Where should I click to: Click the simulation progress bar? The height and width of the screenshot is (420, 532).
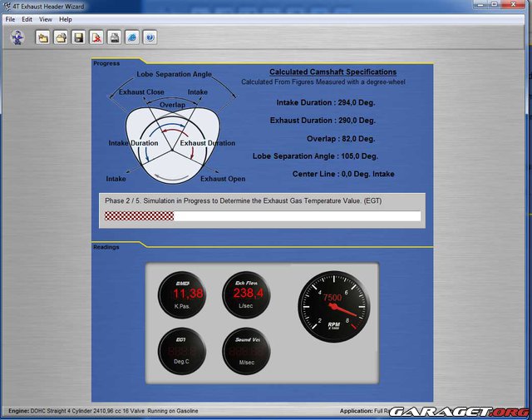[262, 216]
